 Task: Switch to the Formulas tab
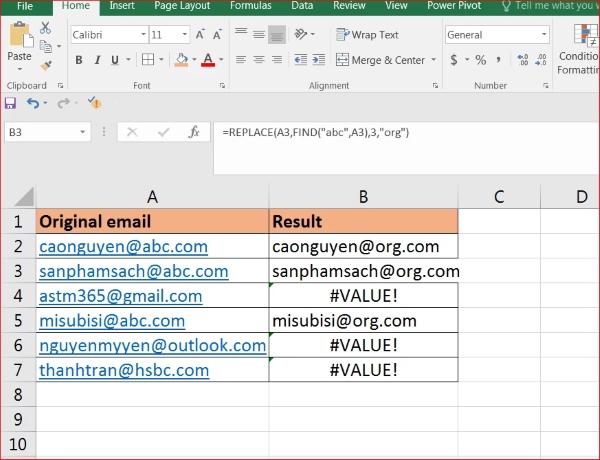(250, 6)
